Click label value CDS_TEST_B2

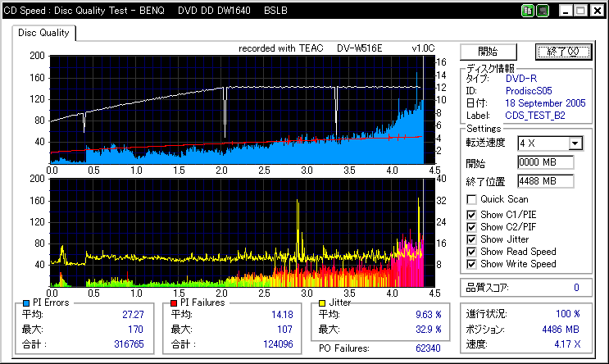pyautogui.click(x=534, y=116)
